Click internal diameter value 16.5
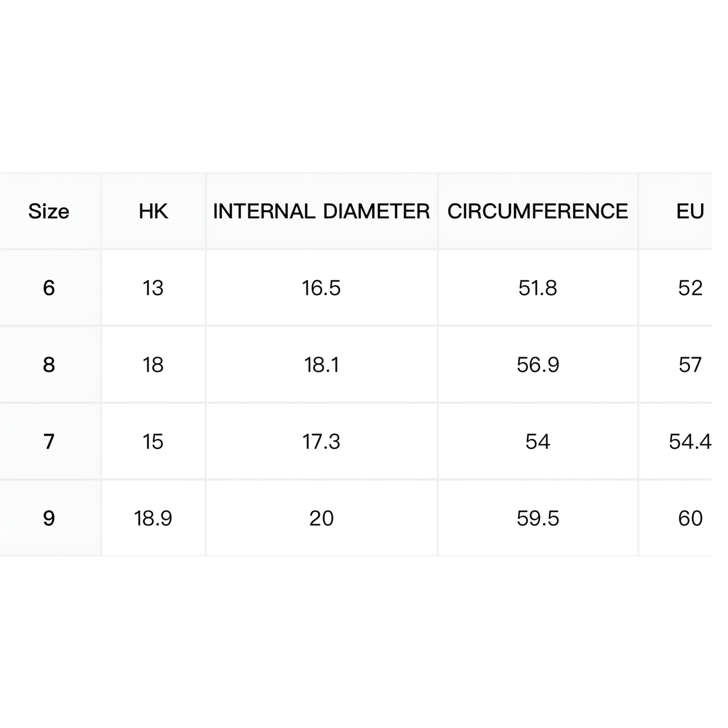 point(321,288)
